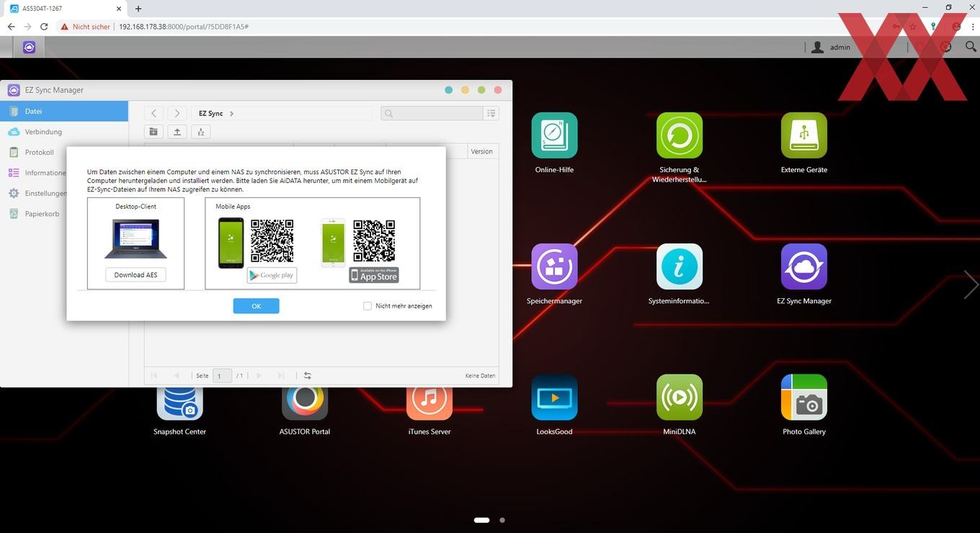Click Download AES button
This screenshot has width=980, height=533.
coord(135,275)
